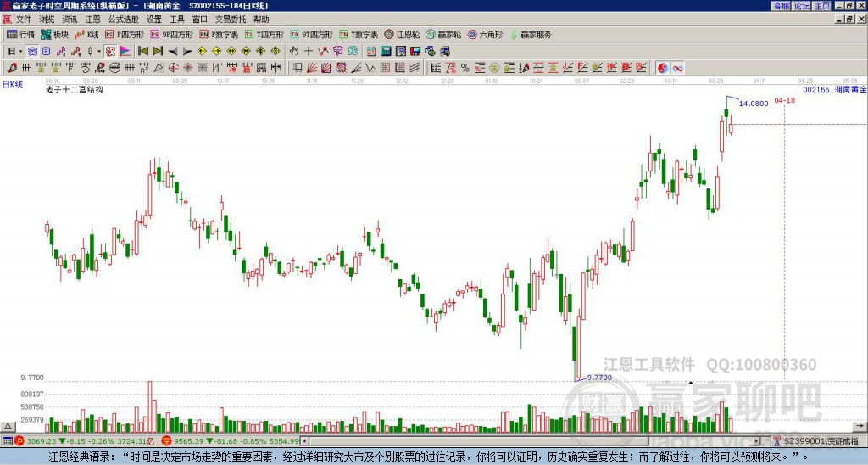Click the red crosshair circle target icon
The image size is (868, 465).
tap(173, 68)
